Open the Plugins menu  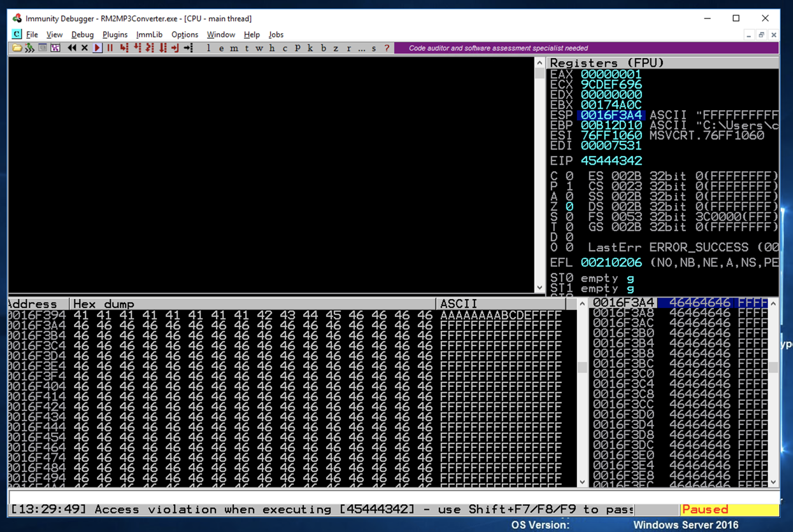click(115, 34)
